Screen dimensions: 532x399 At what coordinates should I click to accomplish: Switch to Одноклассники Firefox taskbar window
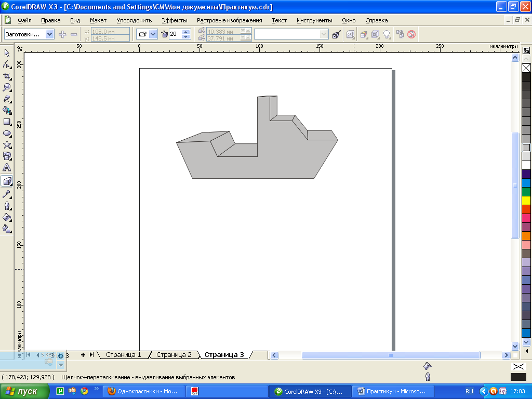point(143,392)
